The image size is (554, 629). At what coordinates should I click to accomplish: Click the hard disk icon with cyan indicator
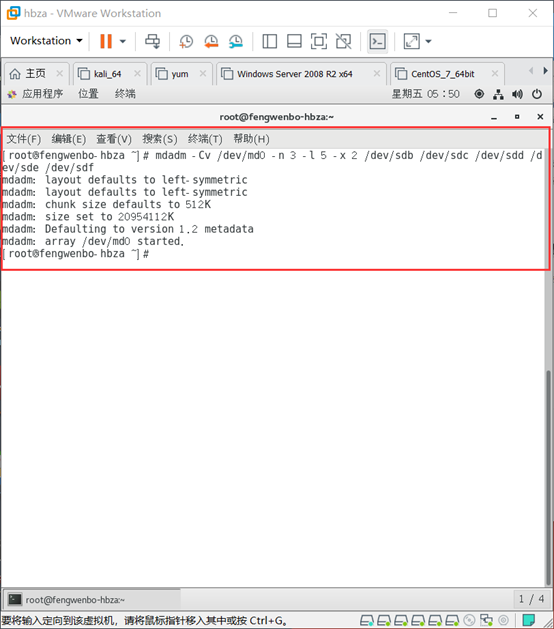pyautogui.click(x=366, y=621)
